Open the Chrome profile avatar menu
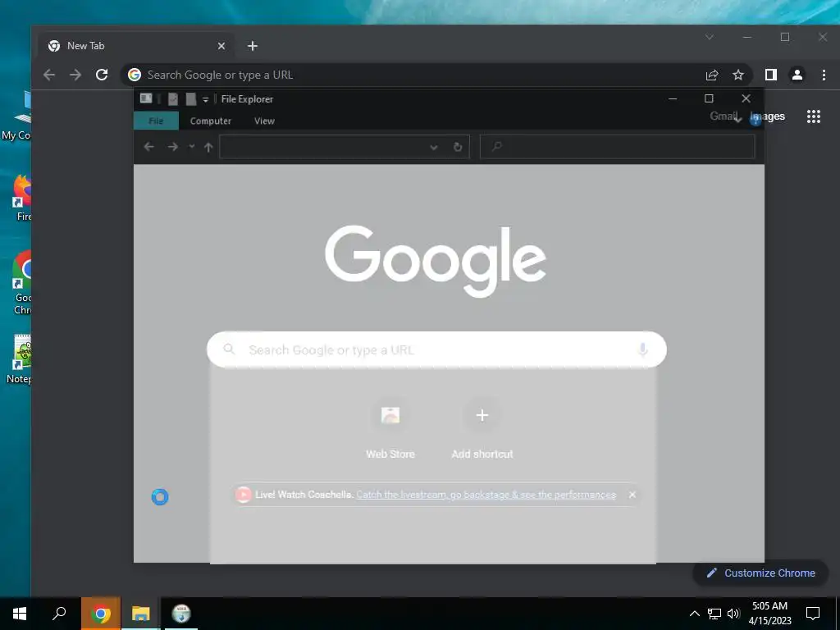 point(797,75)
